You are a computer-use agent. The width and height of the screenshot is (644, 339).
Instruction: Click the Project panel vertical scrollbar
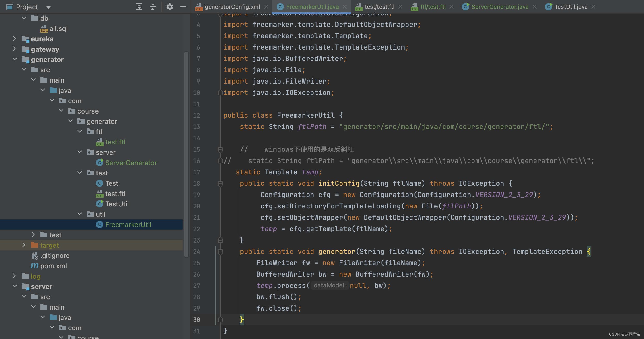pyautogui.click(x=186, y=155)
